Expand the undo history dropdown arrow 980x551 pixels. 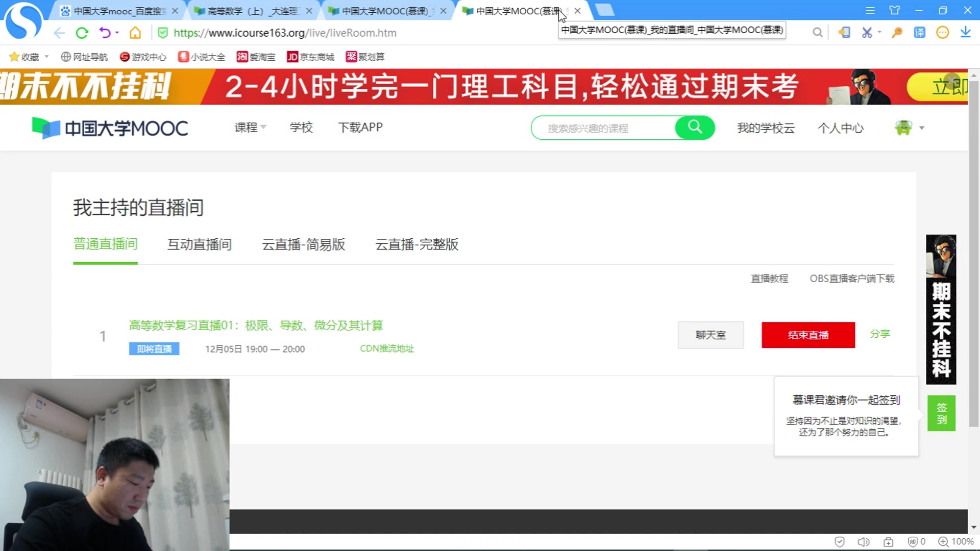click(x=117, y=33)
